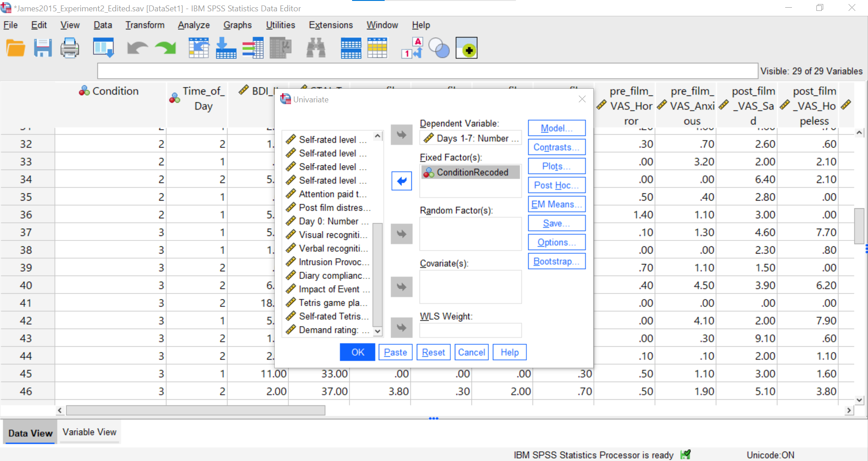This screenshot has width=868, height=461.
Task: Open the Utilities menu
Action: click(281, 25)
